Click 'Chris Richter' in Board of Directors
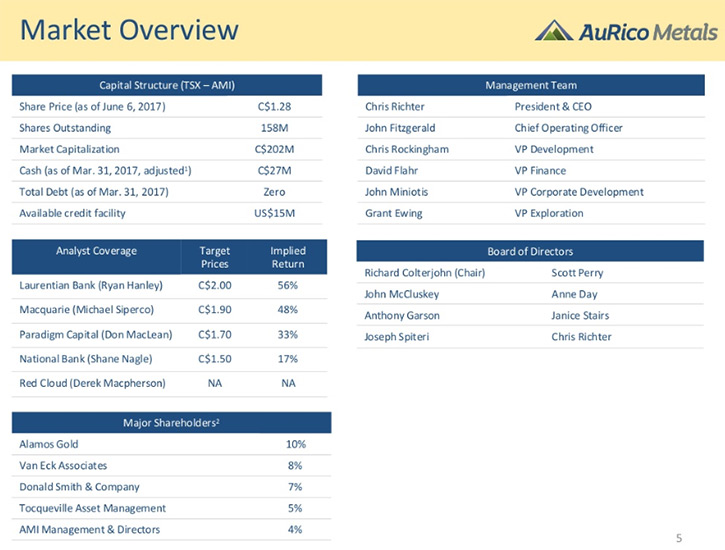The width and height of the screenshot is (725, 550). [581, 337]
